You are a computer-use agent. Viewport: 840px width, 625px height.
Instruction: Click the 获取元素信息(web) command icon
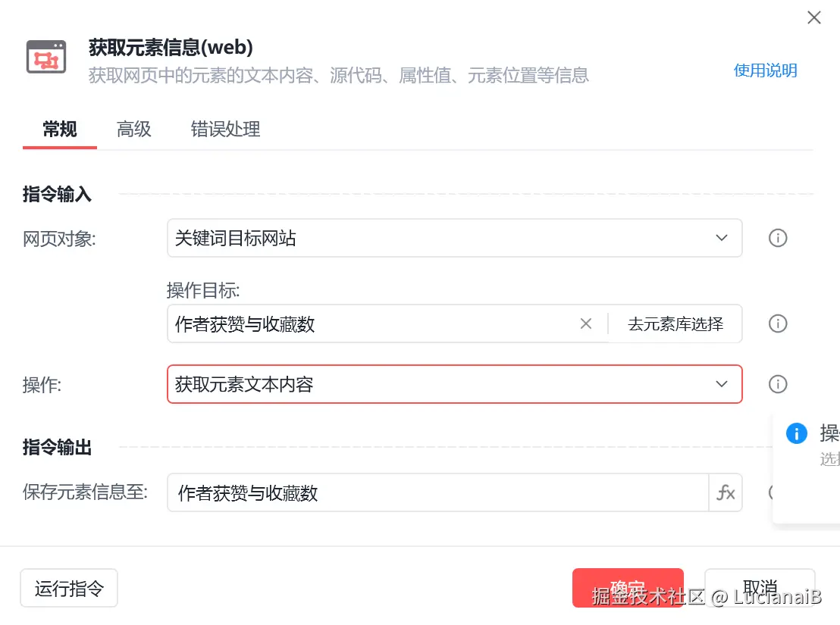point(46,57)
